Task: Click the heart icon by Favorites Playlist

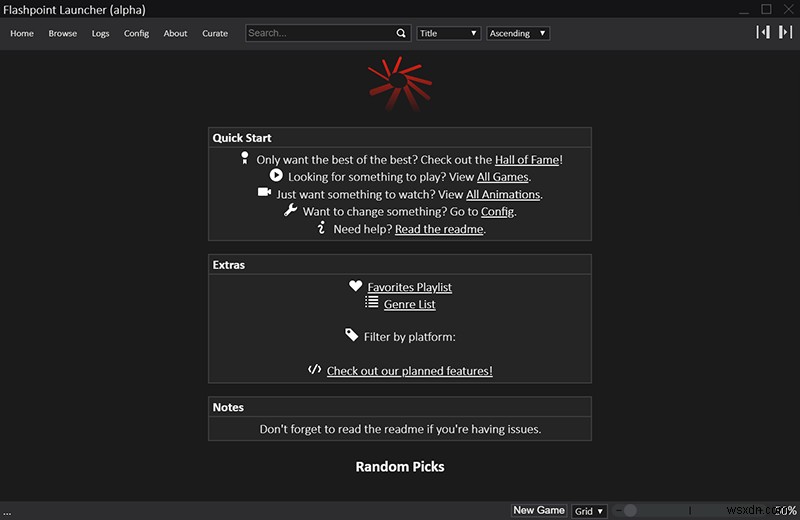Action: pyautogui.click(x=355, y=286)
